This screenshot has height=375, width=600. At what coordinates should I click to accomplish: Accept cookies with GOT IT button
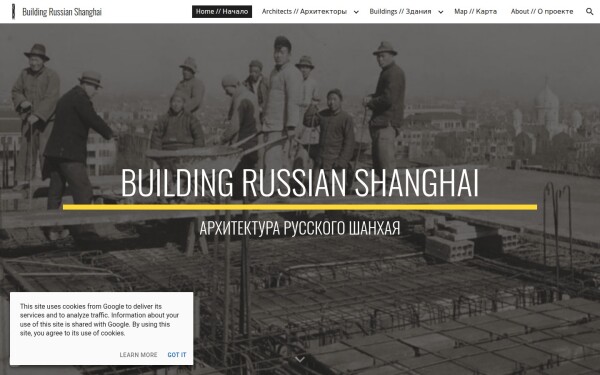177,355
